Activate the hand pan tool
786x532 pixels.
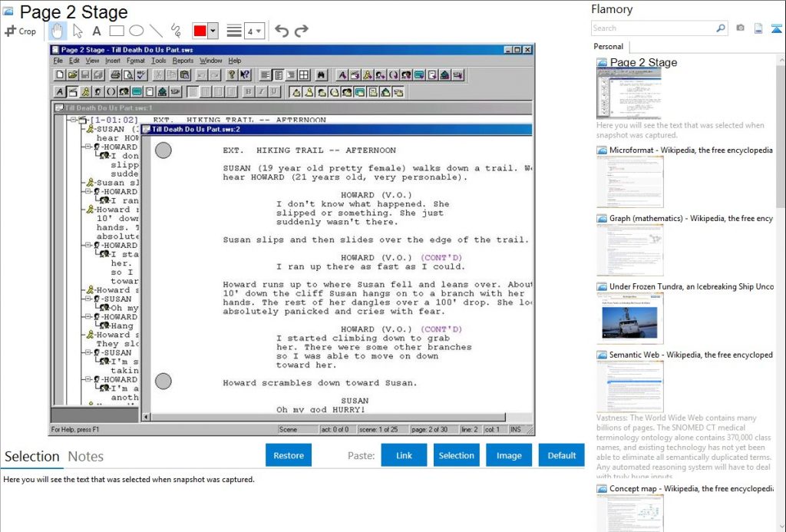tap(57, 31)
